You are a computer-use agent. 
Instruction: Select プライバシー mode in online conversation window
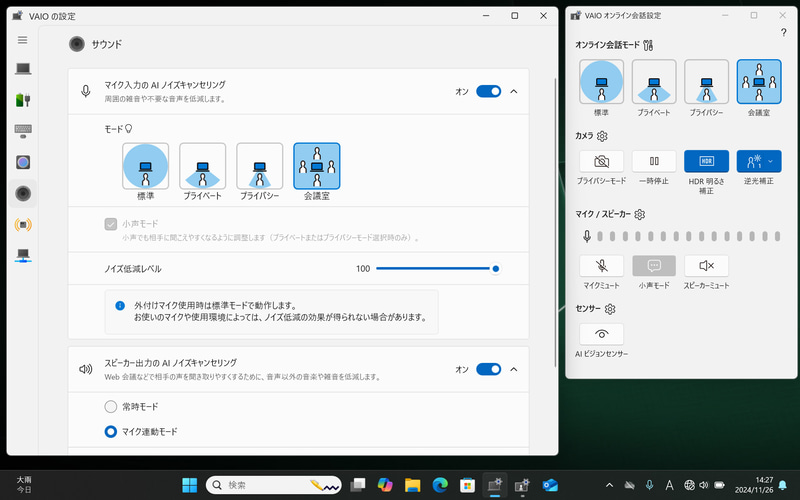point(707,82)
